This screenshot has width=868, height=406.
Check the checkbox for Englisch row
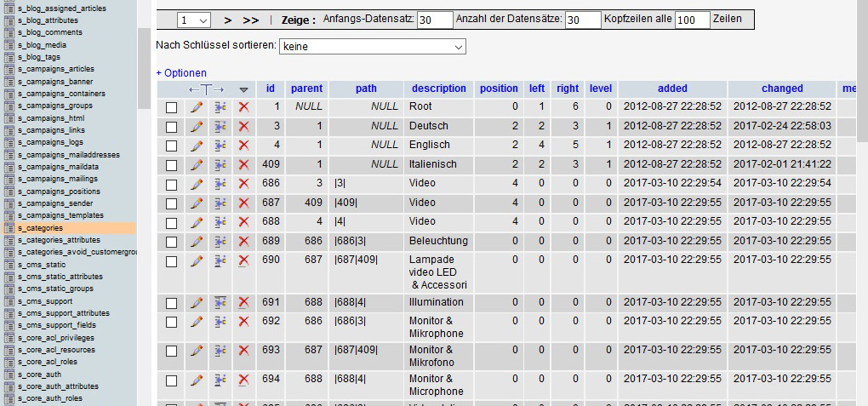point(172,146)
